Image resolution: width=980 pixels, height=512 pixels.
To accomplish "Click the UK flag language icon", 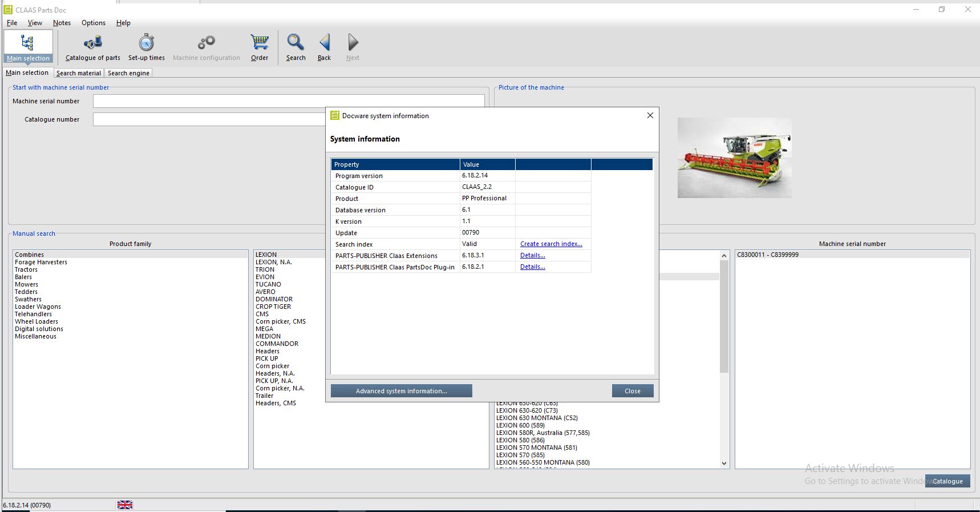I will tap(125, 505).
